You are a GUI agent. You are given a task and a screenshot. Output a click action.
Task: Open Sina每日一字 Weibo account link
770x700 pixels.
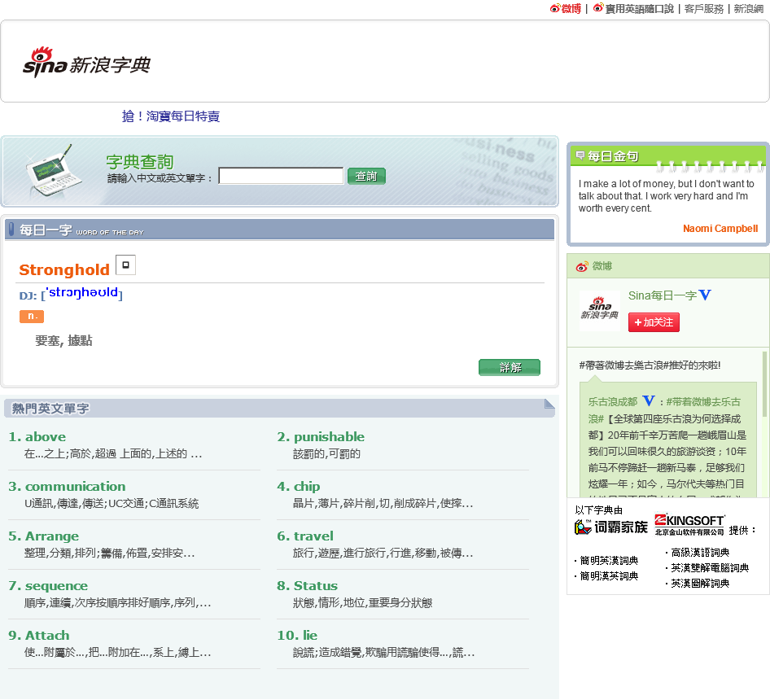click(663, 295)
